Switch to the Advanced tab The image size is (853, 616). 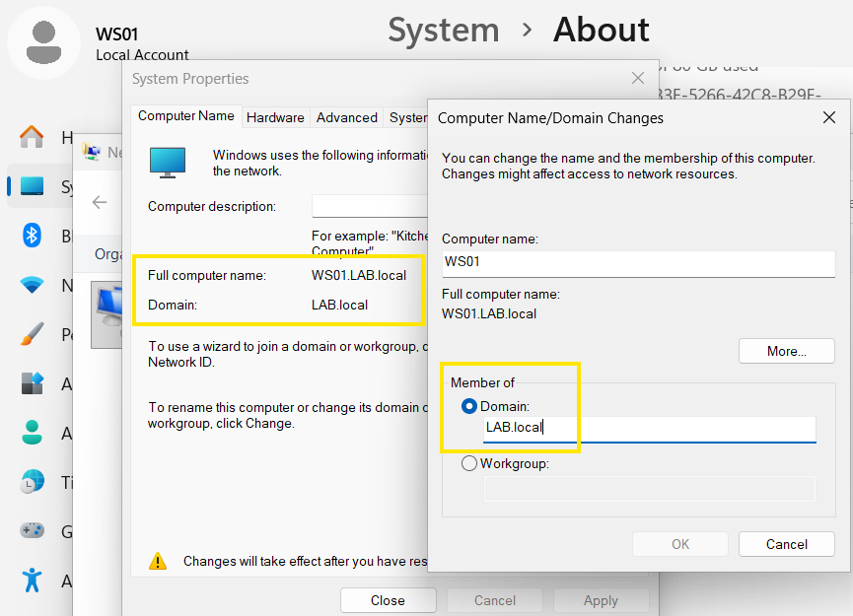click(x=347, y=117)
